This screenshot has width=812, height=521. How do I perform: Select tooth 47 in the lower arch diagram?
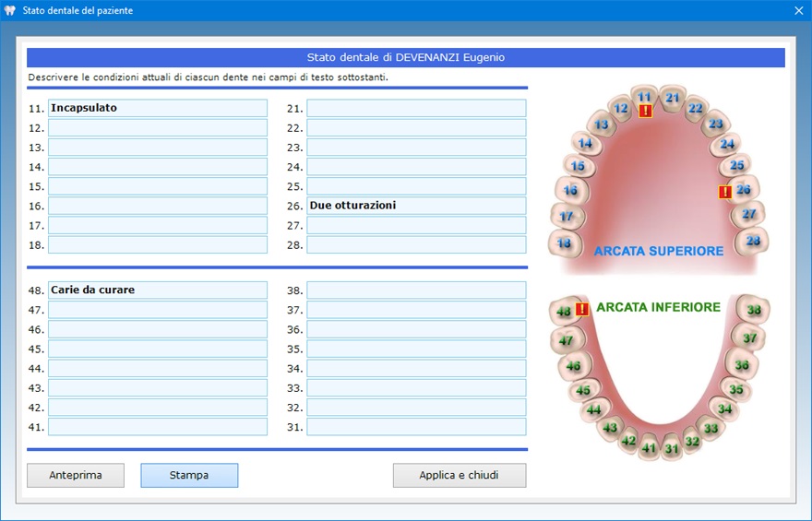(566, 340)
